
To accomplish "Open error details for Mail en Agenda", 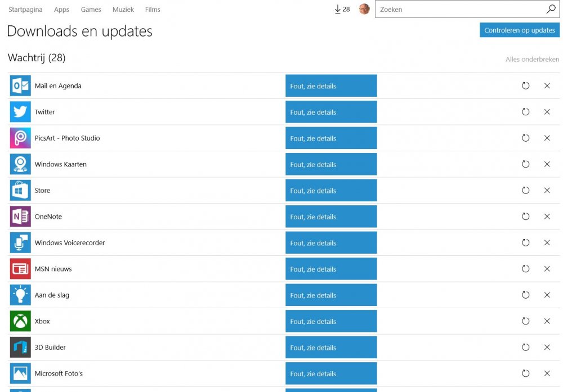I will pyautogui.click(x=331, y=85).
